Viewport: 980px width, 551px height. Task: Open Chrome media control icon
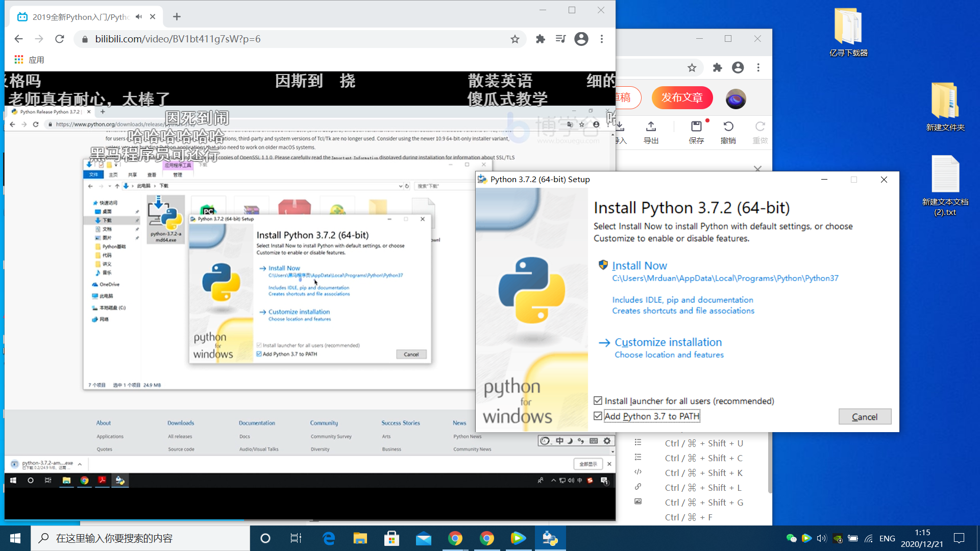click(560, 39)
